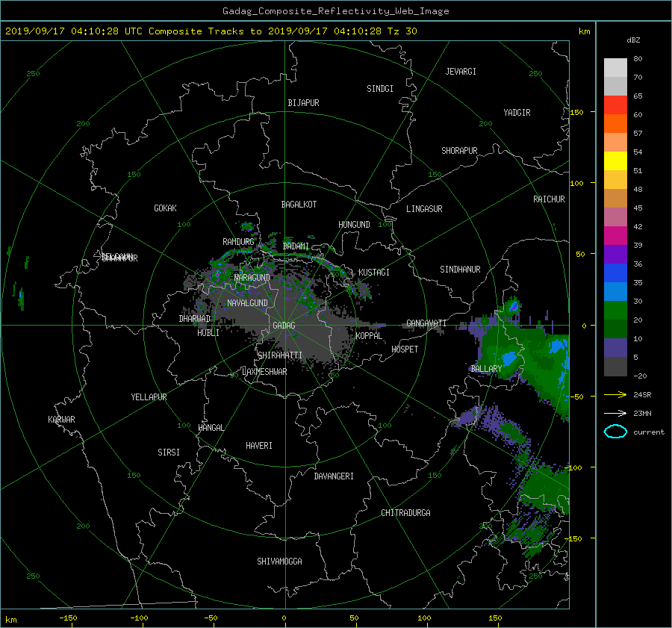Click the yellow 24SR track arrow
The image size is (672, 628).
click(615, 394)
